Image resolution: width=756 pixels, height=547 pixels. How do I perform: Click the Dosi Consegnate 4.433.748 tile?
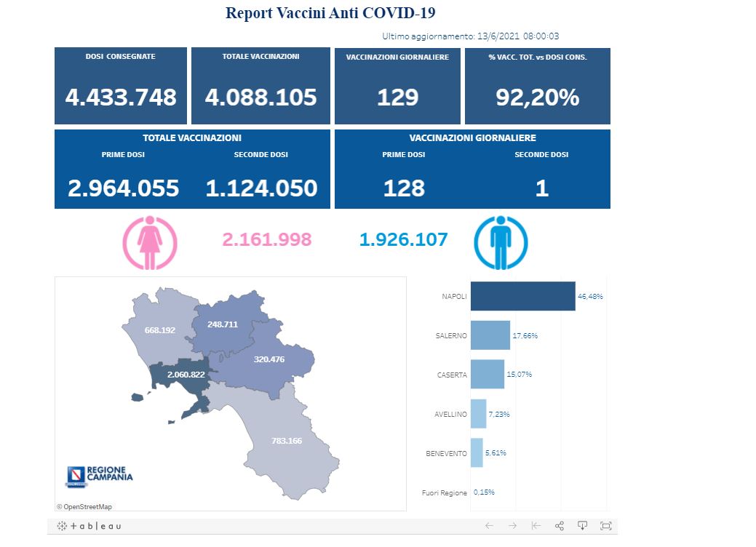click(x=121, y=87)
